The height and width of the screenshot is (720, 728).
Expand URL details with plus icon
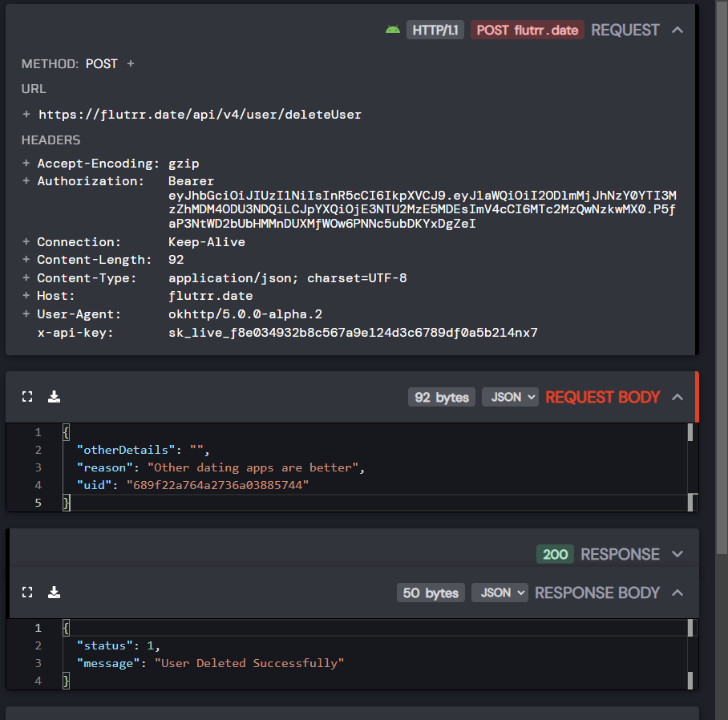(26, 114)
